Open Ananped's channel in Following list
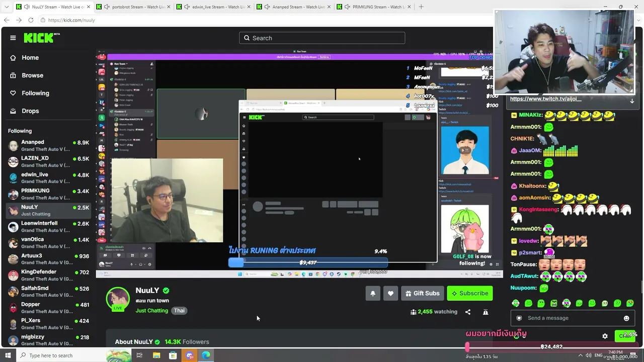 point(48,146)
